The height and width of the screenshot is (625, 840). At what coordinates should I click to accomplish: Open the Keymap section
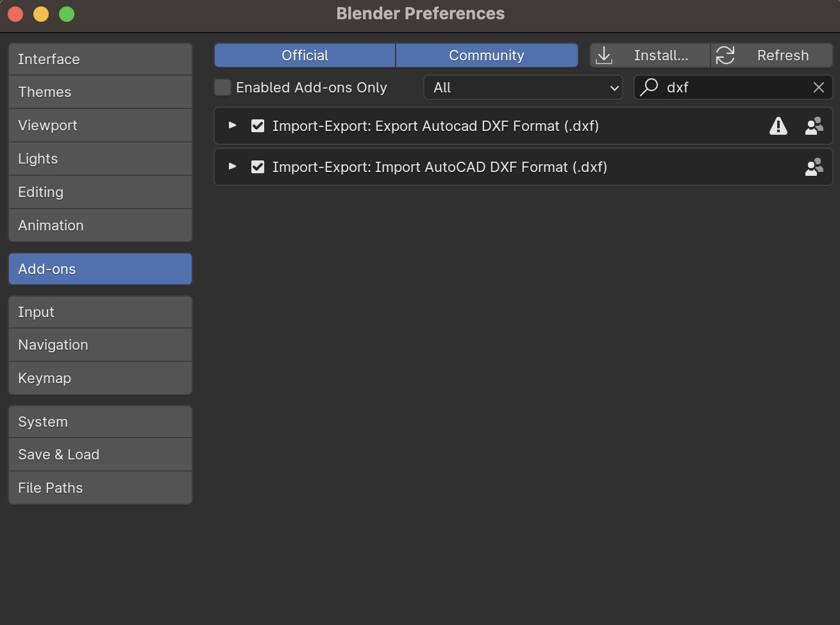(100, 378)
